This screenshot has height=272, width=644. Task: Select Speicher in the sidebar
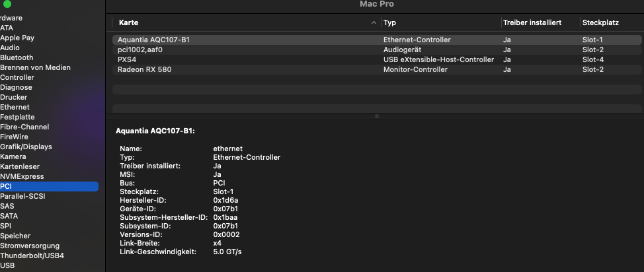(x=15, y=236)
